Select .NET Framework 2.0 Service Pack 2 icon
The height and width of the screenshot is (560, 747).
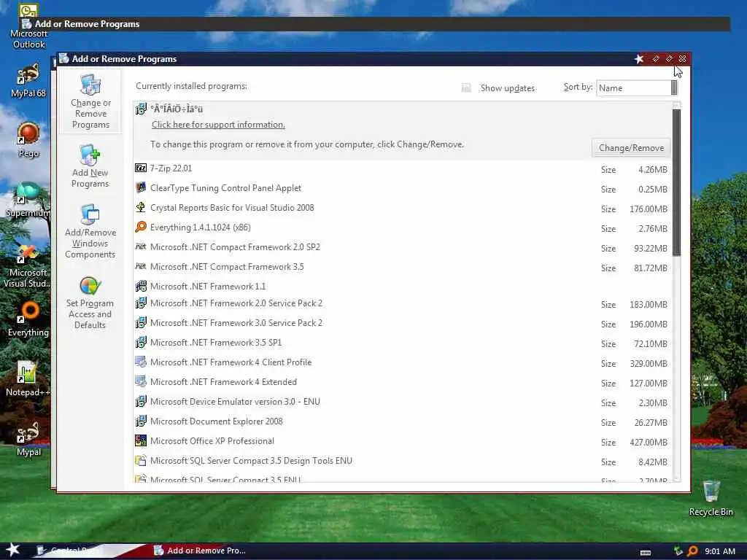tap(141, 303)
